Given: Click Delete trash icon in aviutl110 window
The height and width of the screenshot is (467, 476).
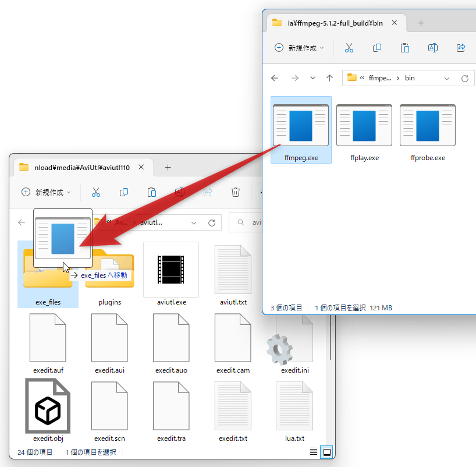Looking at the screenshot, I should tap(236, 192).
